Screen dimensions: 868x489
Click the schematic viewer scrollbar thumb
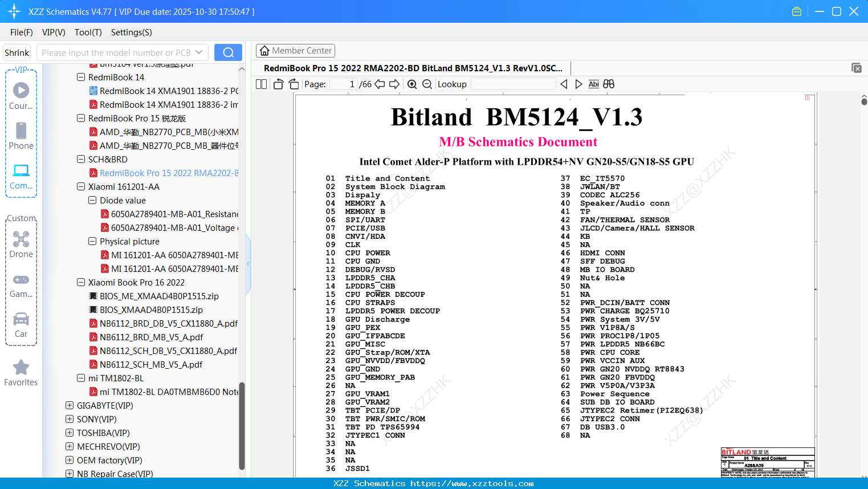(864, 101)
